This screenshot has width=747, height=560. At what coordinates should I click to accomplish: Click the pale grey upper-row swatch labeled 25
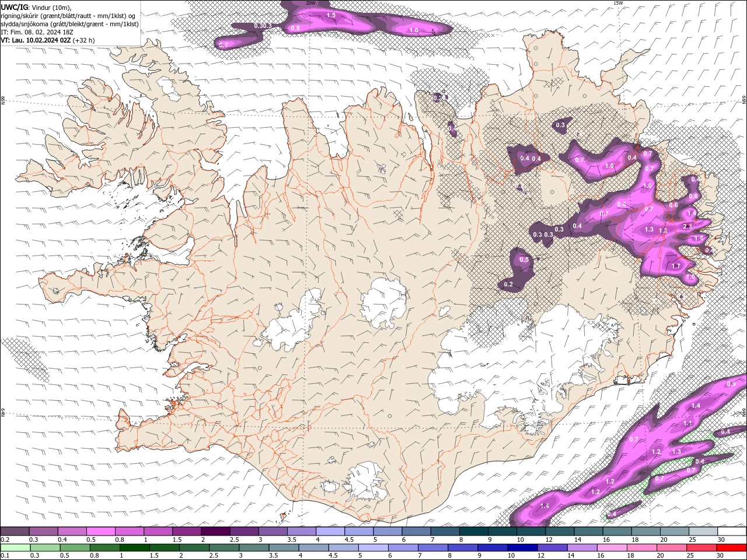(x=703, y=531)
